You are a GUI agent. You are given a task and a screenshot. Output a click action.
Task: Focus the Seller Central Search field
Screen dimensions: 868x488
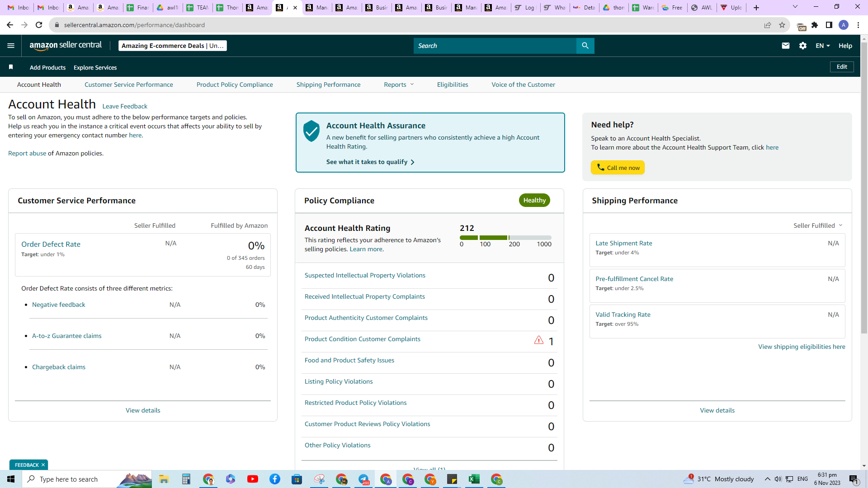[495, 46]
